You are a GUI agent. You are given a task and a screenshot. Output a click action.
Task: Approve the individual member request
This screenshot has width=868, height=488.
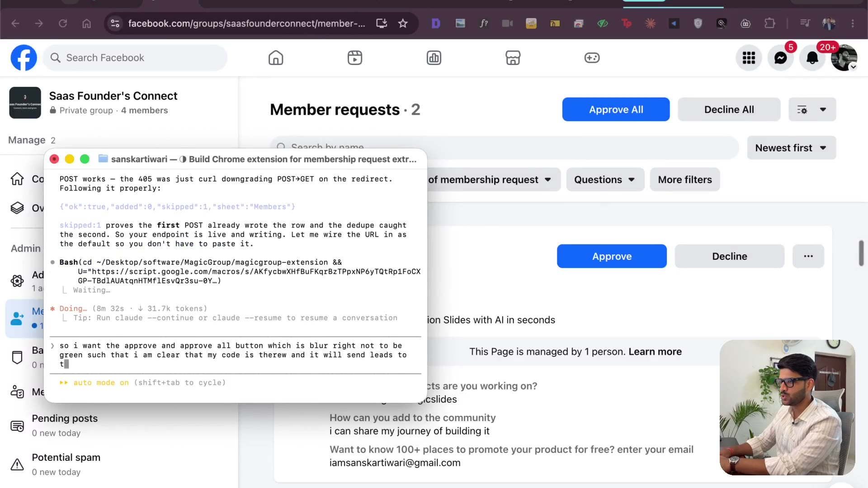coord(612,256)
